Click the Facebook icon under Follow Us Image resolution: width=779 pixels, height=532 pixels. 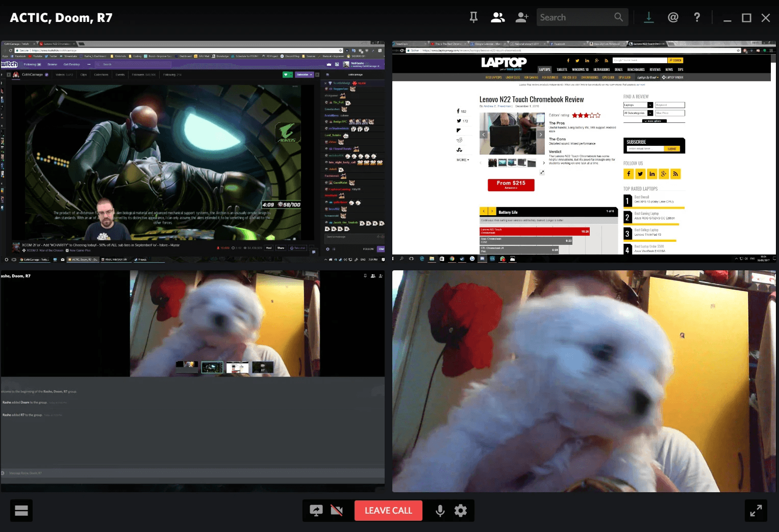(629, 174)
